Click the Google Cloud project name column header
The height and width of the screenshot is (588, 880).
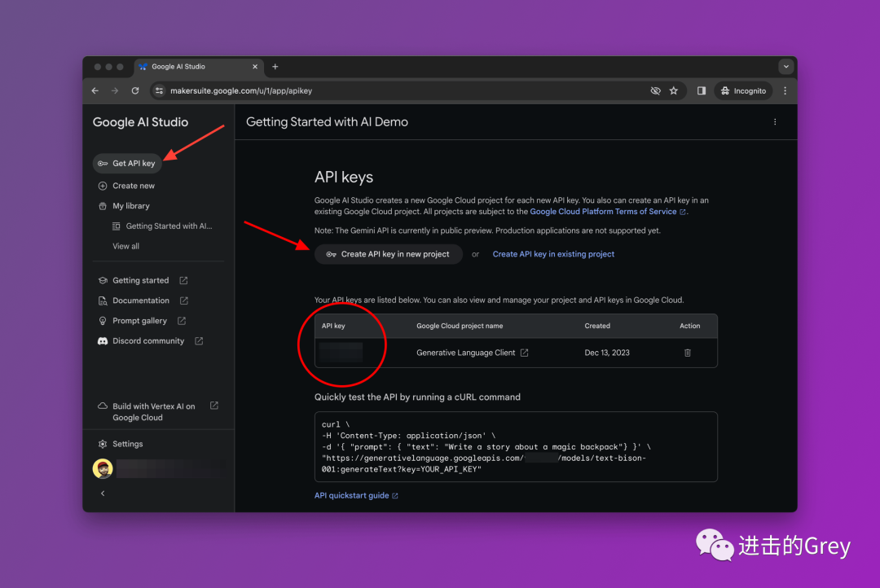point(460,326)
